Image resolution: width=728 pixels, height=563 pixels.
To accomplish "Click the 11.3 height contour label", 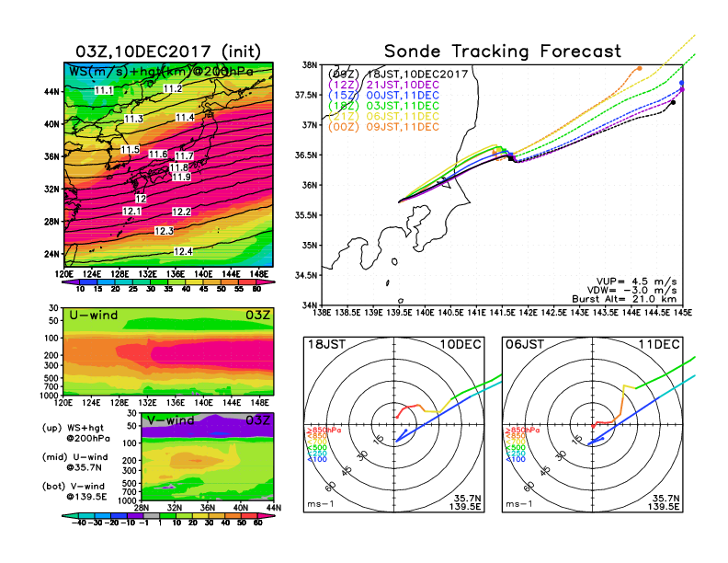I will pyautogui.click(x=133, y=119).
